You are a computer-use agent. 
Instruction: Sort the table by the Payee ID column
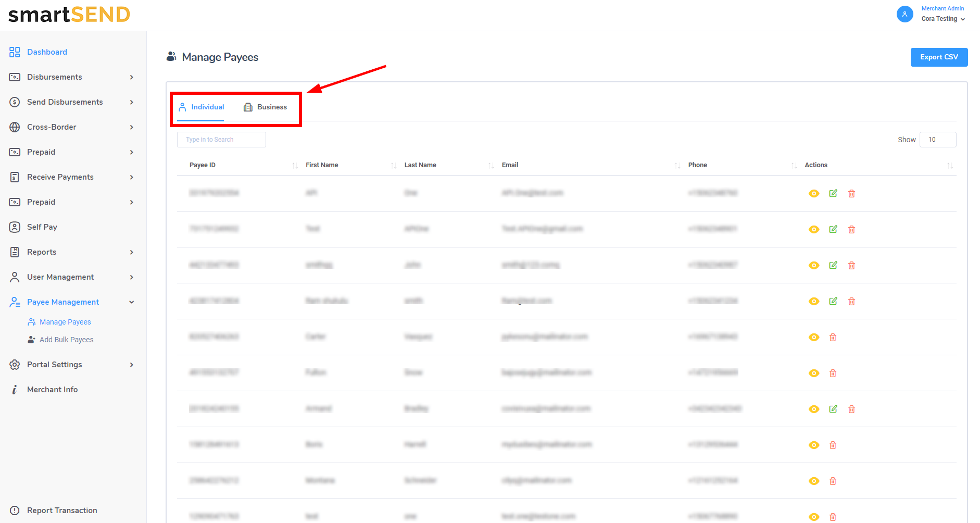[x=295, y=165]
